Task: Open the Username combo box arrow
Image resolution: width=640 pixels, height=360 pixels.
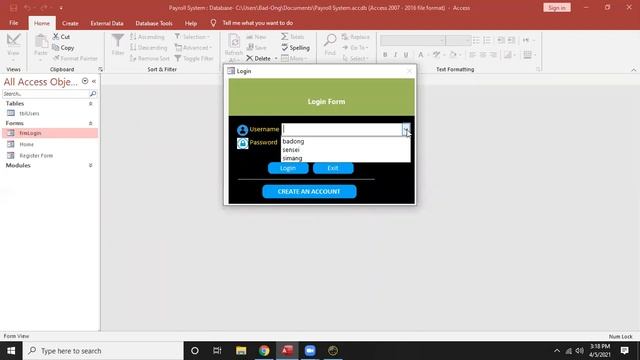Action: [x=406, y=129]
